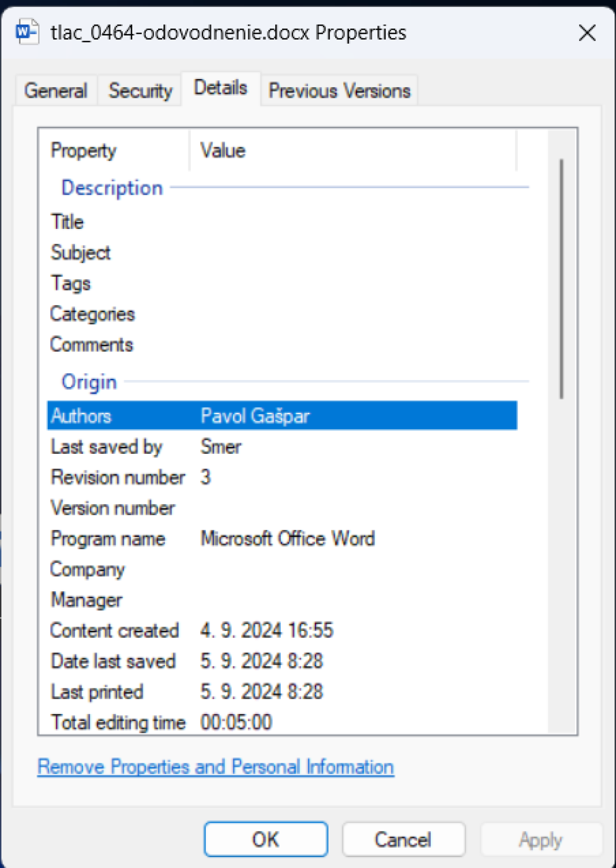
Task: Click the Revision number value 3
Action: click(x=206, y=477)
